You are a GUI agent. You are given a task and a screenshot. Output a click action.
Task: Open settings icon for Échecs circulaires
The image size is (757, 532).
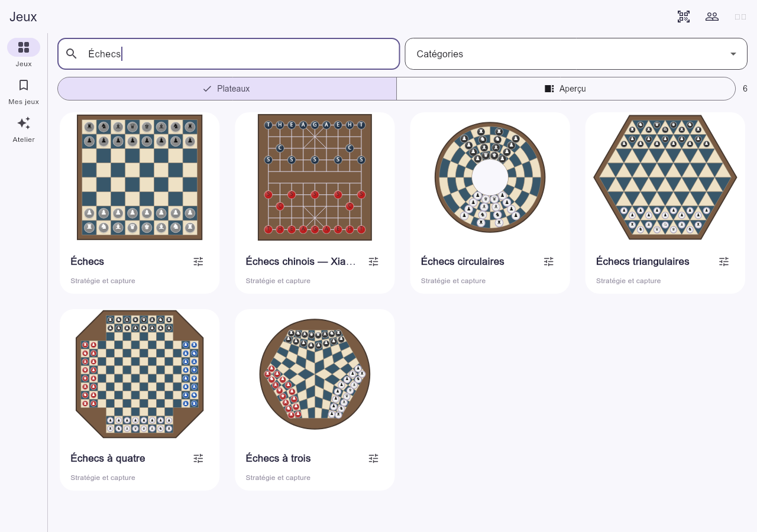tap(549, 261)
